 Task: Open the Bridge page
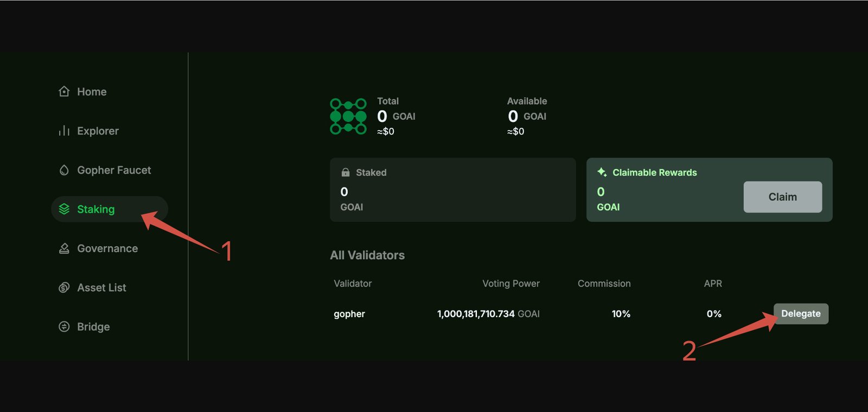tap(93, 326)
